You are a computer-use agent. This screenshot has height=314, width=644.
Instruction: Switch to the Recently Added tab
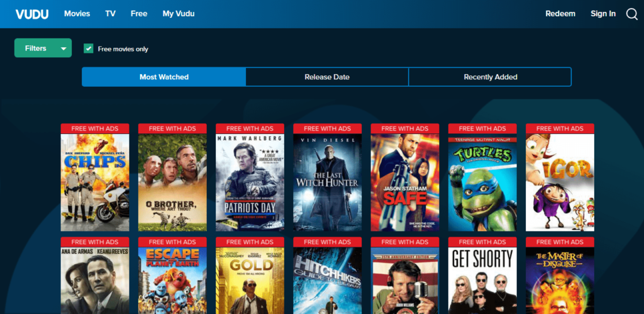(490, 77)
